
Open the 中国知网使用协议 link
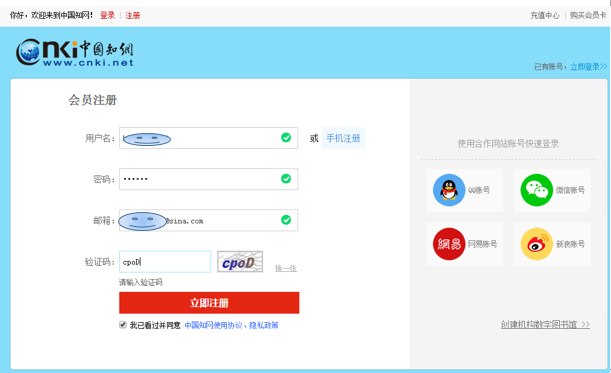pyautogui.click(x=213, y=325)
